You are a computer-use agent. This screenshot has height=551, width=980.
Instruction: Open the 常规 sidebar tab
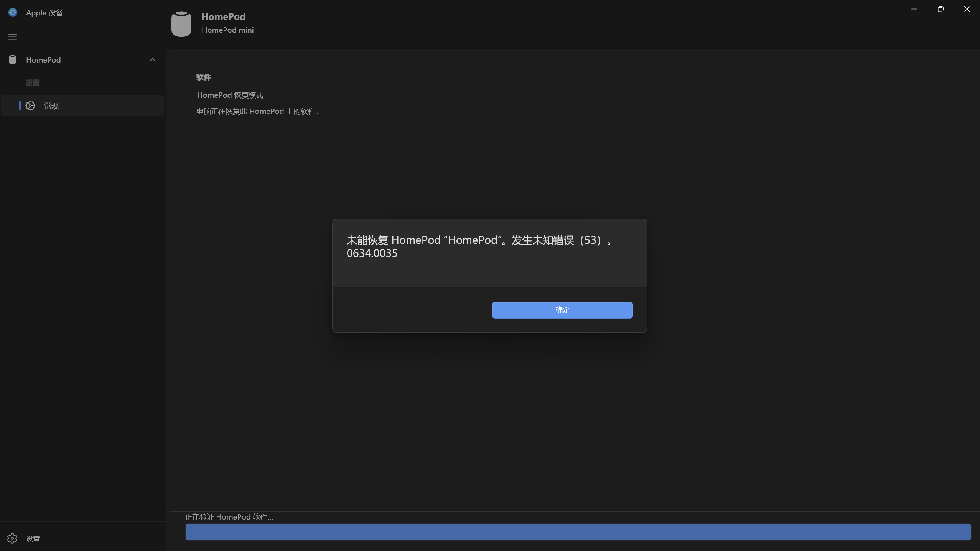click(x=51, y=106)
